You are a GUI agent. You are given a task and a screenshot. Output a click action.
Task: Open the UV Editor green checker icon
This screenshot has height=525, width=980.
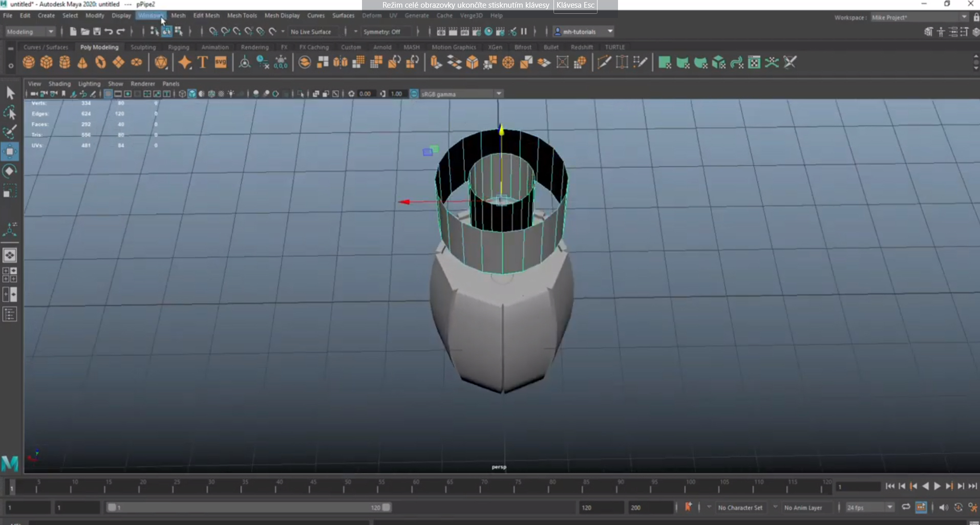tap(754, 62)
